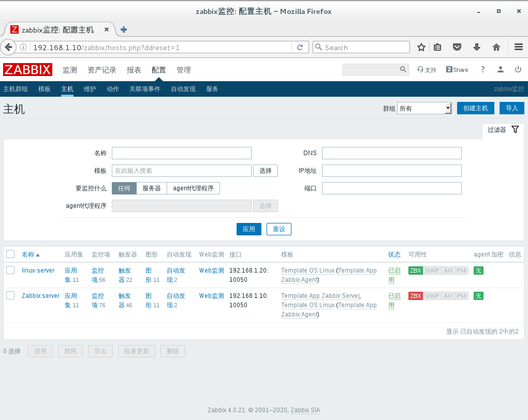Switch to the 主机群组 submenu
The image size is (528, 420).
pos(16,89)
